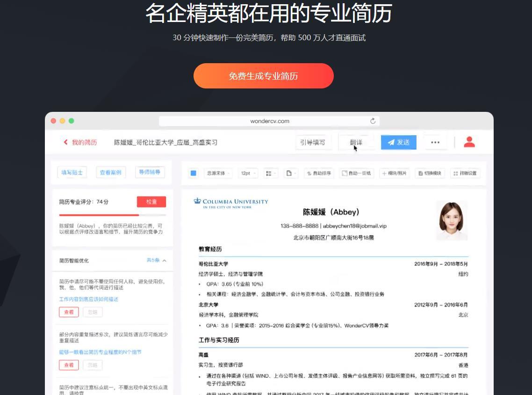Ignore the pronoun suggestion

pos(93,312)
